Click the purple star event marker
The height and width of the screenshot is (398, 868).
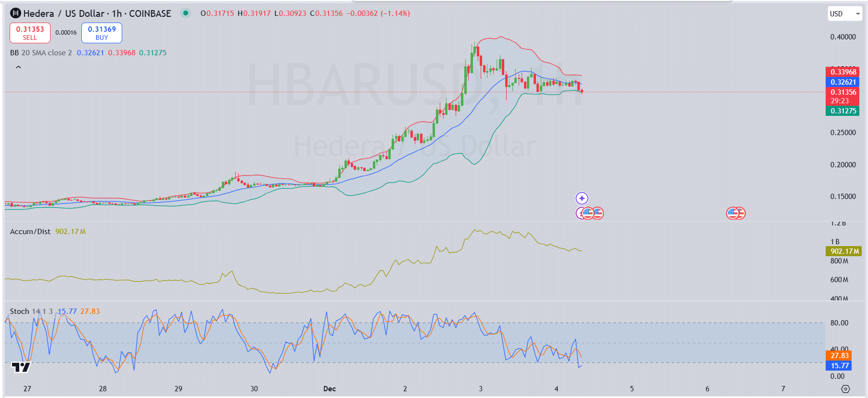point(582,198)
